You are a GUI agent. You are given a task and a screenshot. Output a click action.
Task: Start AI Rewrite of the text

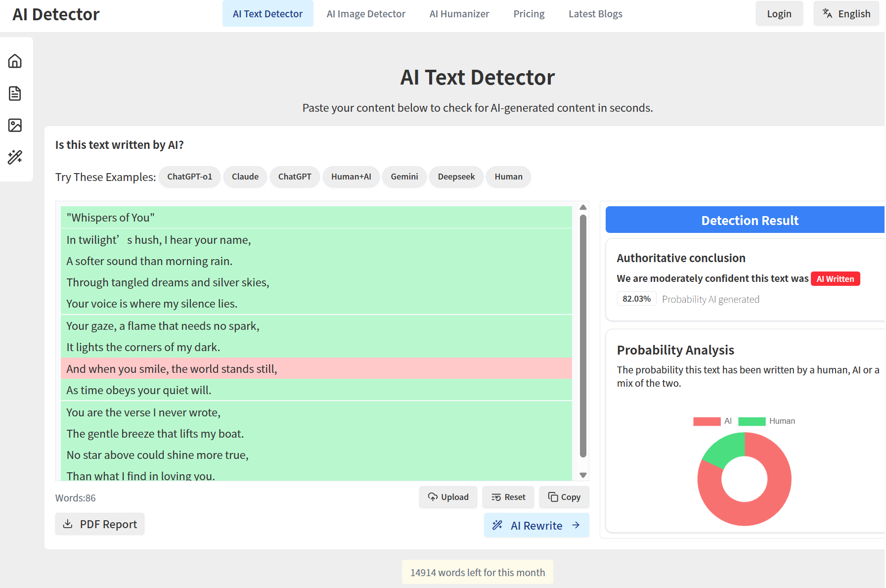[536, 525]
